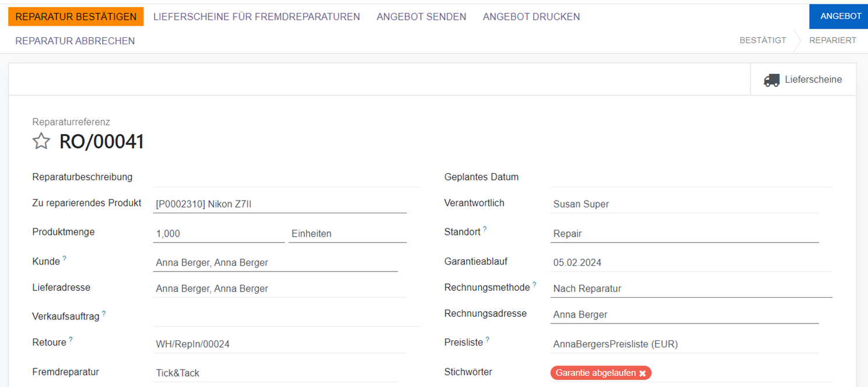868x387 pixels.
Task: Show help tooltip next to Preisliste
Action: [487, 339]
